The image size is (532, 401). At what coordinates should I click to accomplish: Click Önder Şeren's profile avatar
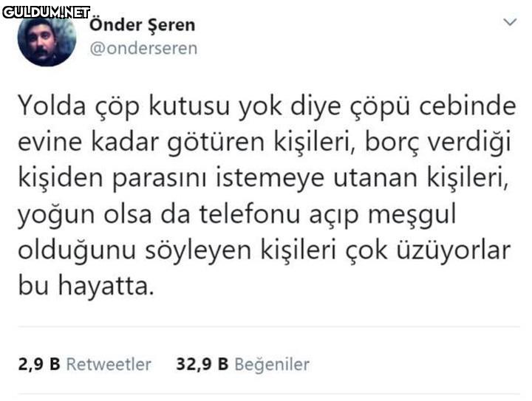click(47, 39)
